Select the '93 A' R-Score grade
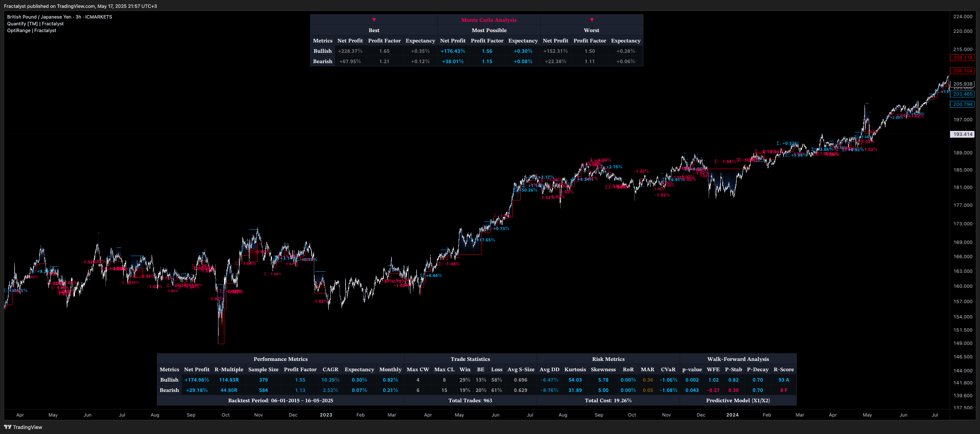Viewport: 980px width, 434px height. pos(784,380)
